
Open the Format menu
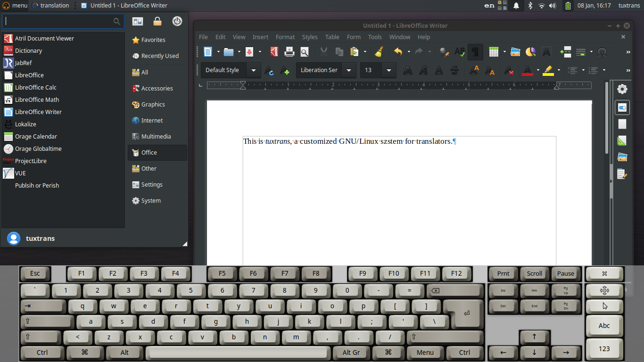[x=285, y=37]
